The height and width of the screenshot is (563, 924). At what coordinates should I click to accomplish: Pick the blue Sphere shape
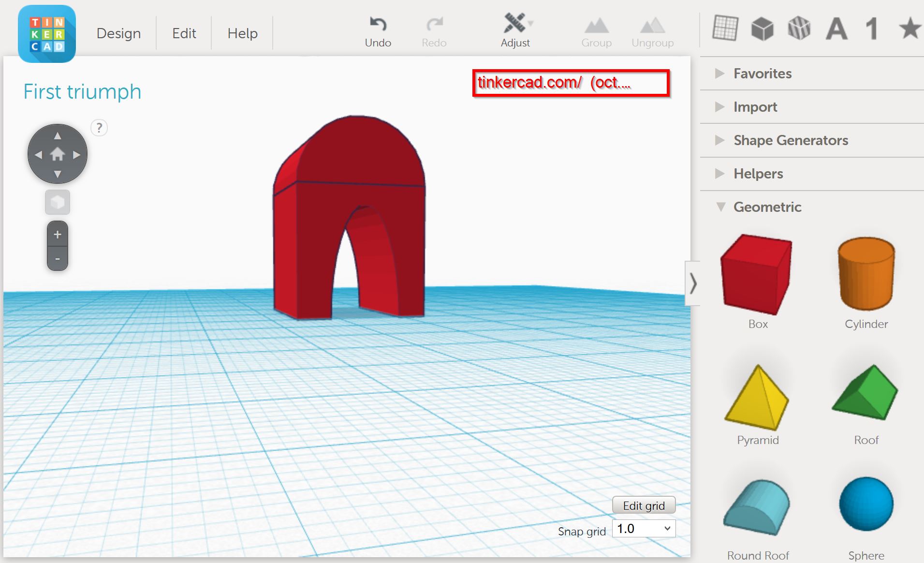[866, 504]
